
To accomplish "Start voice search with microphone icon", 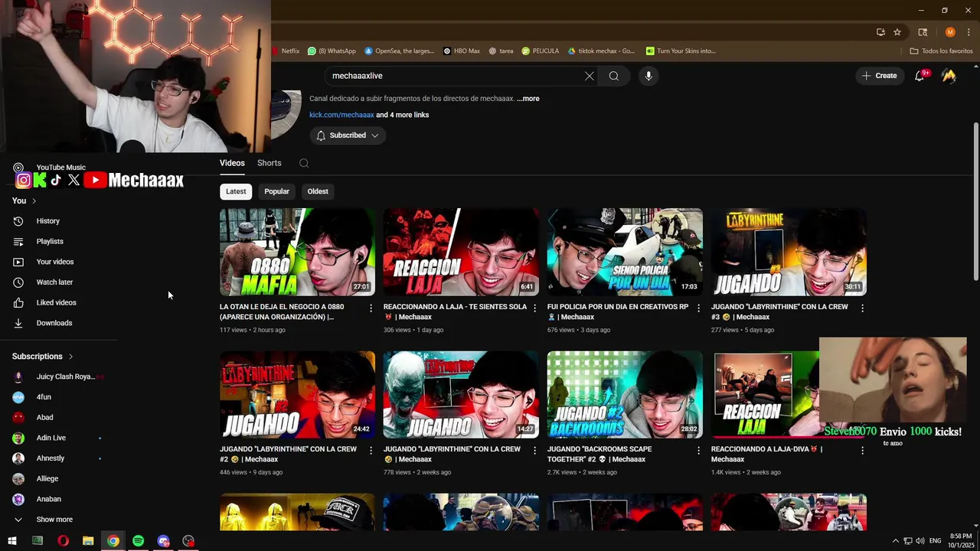I will [x=648, y=76].
